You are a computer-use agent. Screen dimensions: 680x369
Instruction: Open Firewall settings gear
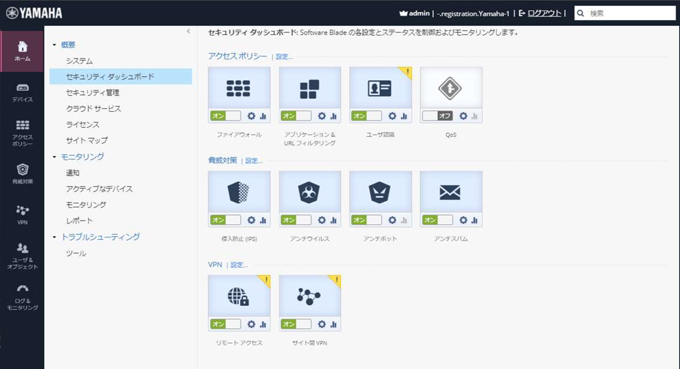click(x=251, y=116)
